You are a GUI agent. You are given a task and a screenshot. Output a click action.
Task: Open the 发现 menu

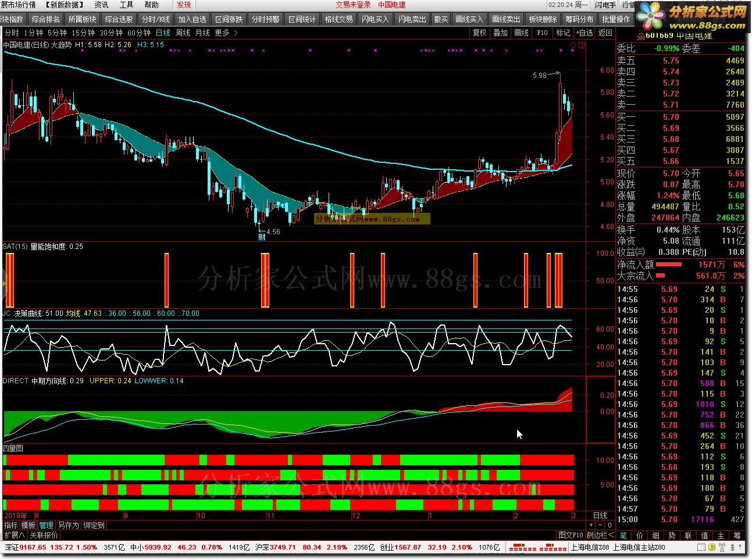click(184, 5)
